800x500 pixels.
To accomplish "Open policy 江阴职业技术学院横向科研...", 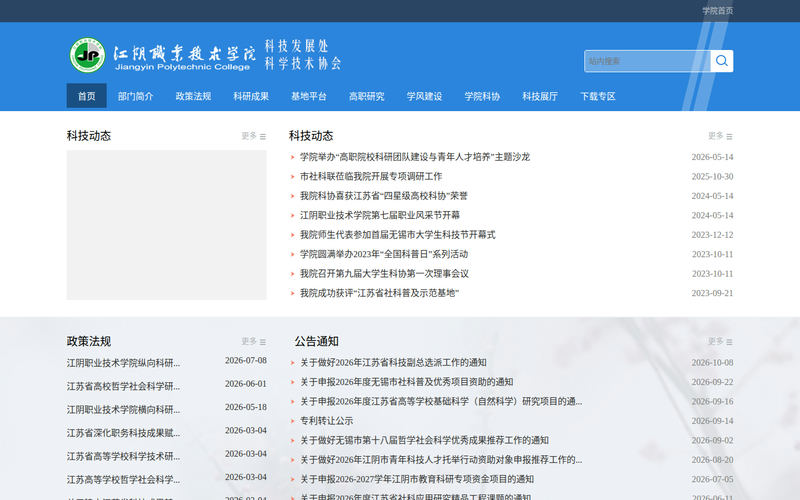I will click(x=123, y=410).
